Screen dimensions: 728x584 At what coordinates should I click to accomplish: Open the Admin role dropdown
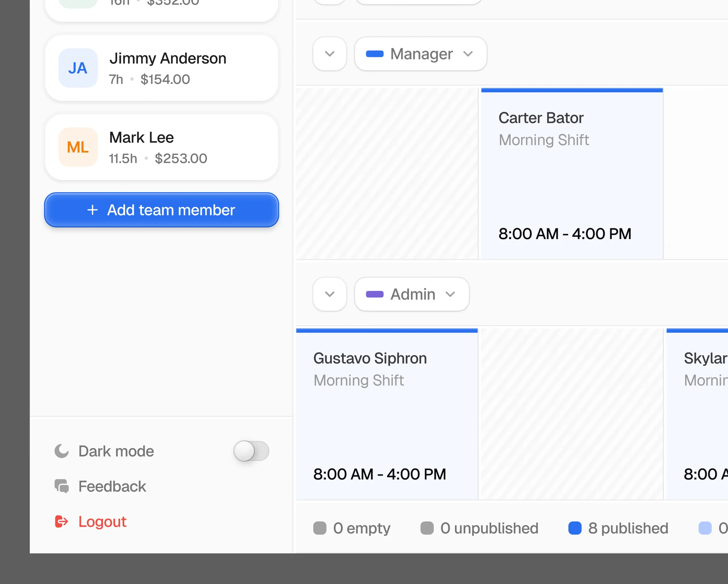point(412,294)
